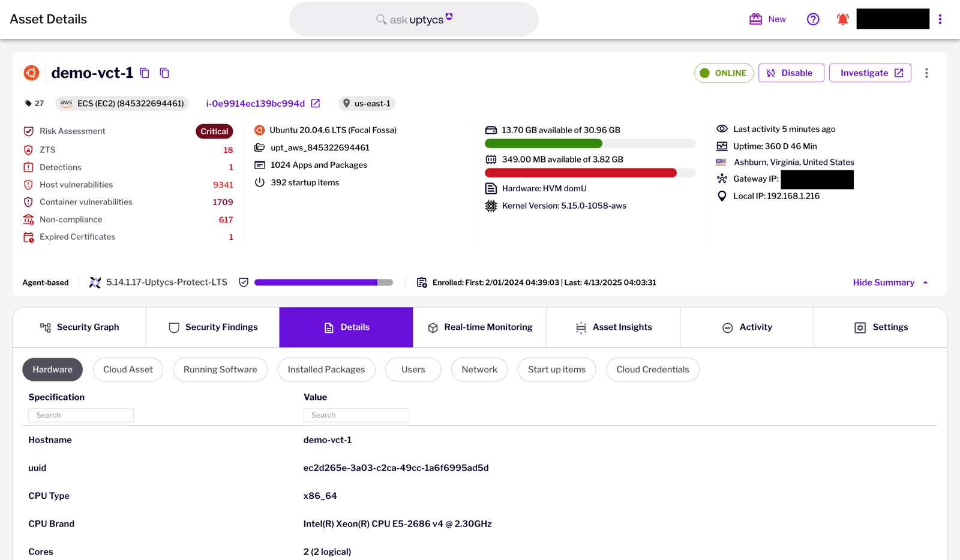The image size is (960, 560).
Task: Open the notifications bell icon
Action: [843, 19]
